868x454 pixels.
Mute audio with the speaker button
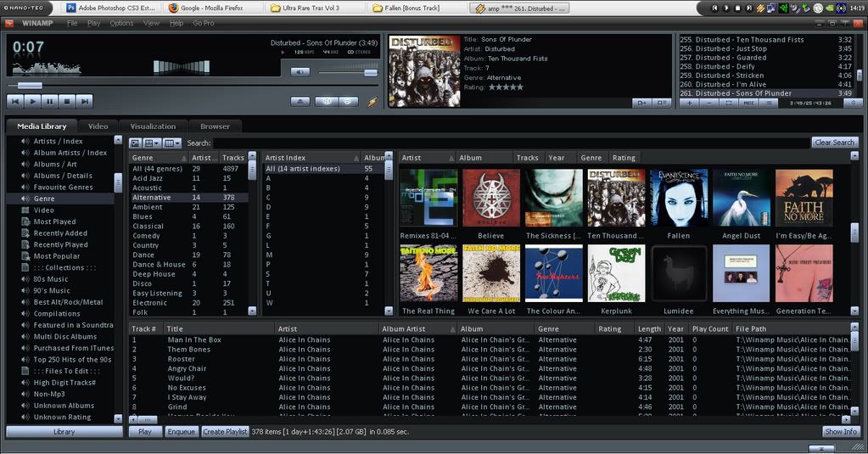(x=300, y=72)
